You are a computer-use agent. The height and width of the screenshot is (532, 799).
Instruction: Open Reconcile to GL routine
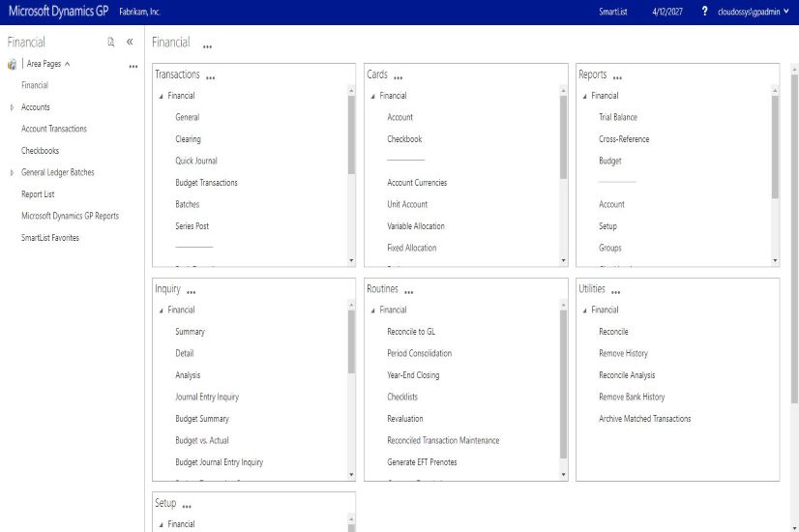[x=411, y=332]
